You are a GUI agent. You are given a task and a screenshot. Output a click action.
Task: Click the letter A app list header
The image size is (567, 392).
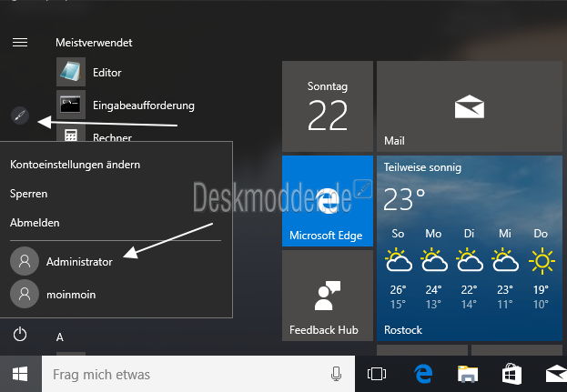tap(60, 337)
